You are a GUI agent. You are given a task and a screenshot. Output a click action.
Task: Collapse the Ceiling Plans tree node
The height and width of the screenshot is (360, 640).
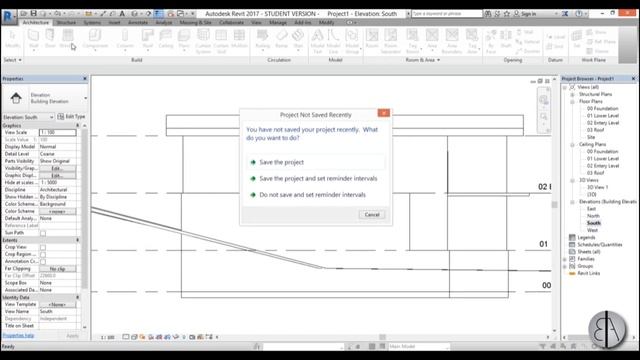(x=573, y=144)
